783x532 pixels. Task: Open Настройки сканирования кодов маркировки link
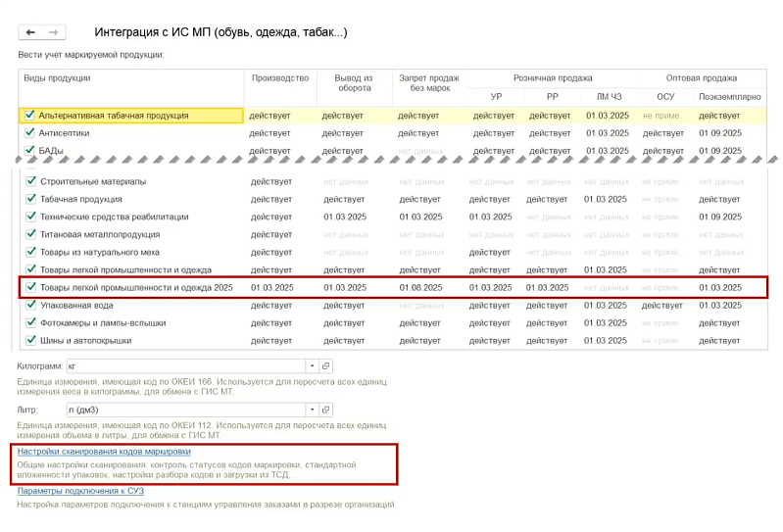tap(104, 451)
